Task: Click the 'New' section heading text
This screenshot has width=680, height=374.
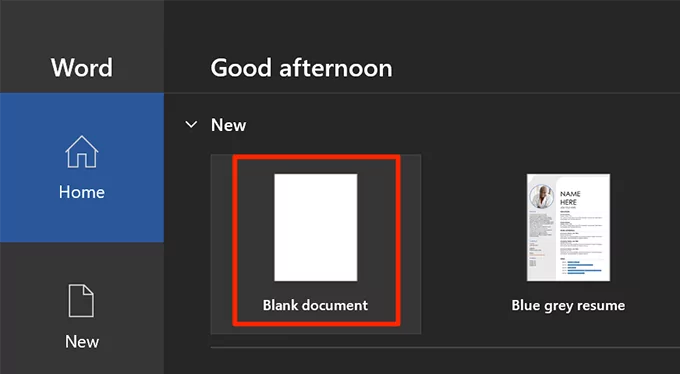Action: 229,125
